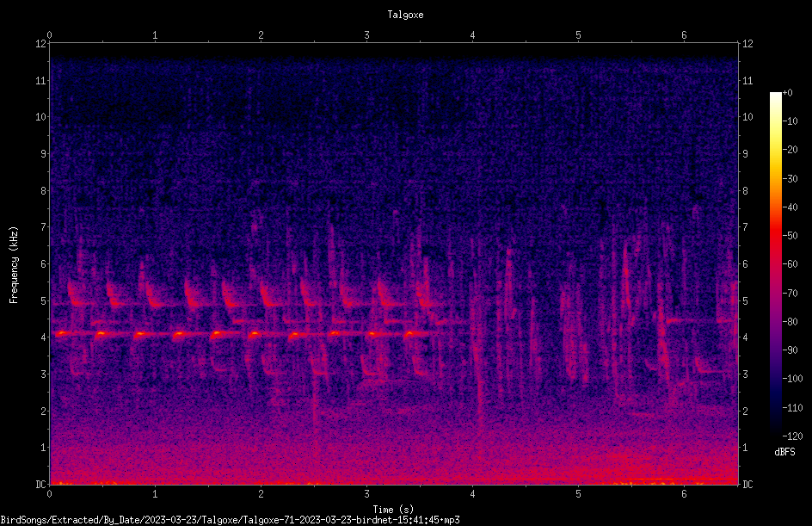This screenshot has height=526, width=812.
Task: Click the 2 second mark on the bottom time axis
Action: pos(261,494)
